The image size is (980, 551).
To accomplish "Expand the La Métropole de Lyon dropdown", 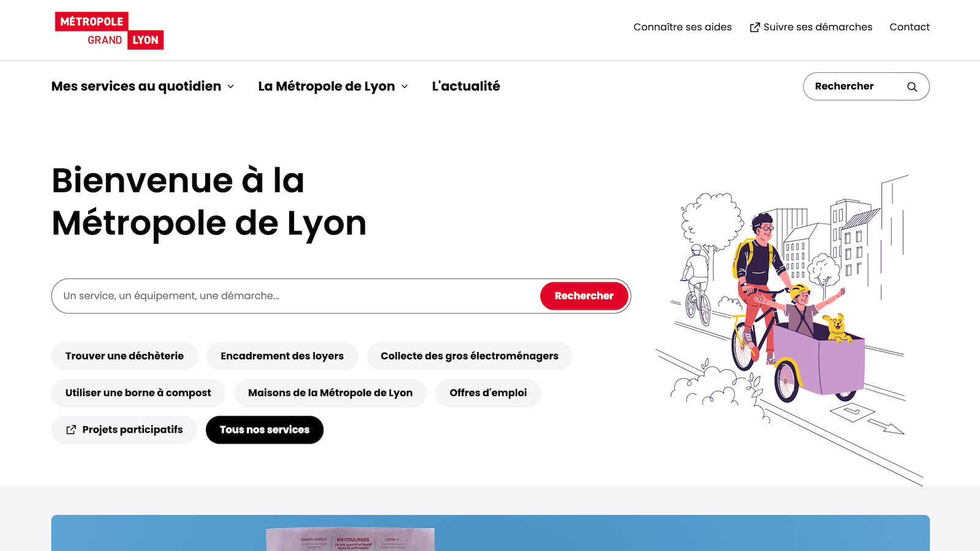I will (x=327, y=86).
